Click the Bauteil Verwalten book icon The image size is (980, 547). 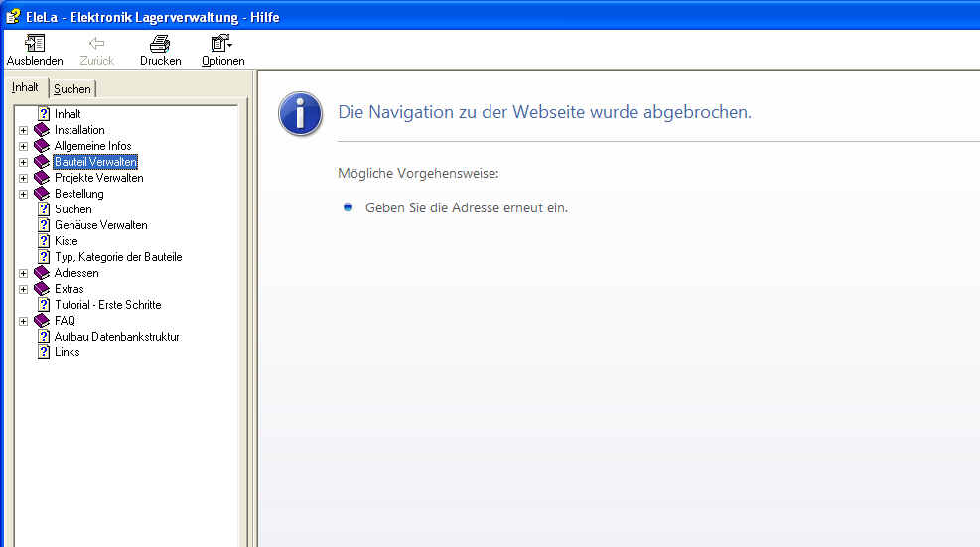click(x=42, y=162)
